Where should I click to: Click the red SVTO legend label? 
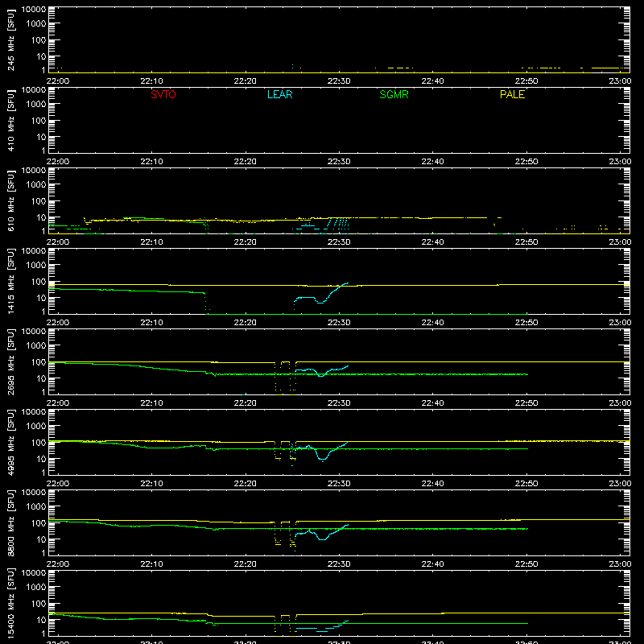pyautogui.click(x=163, y=94)
